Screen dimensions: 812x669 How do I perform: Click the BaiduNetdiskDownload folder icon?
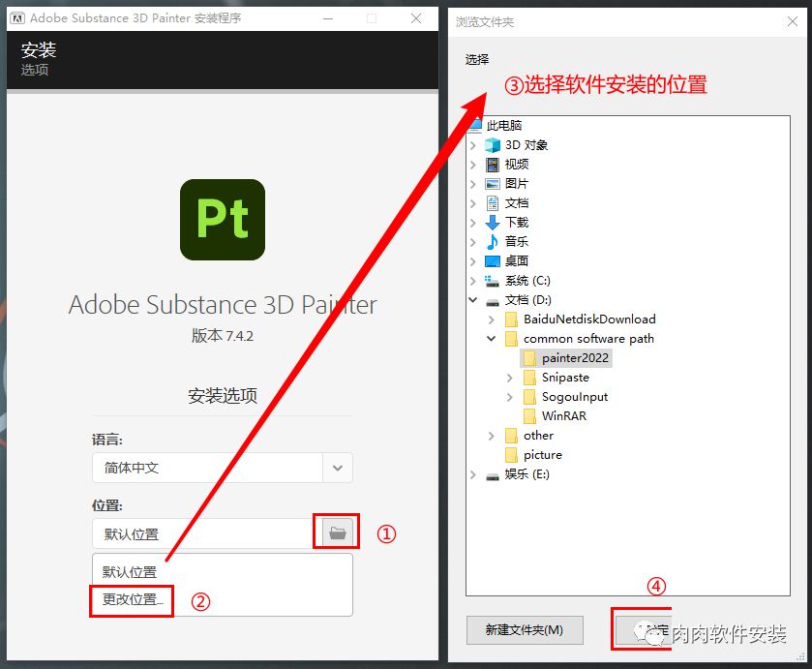pos(511,319)
